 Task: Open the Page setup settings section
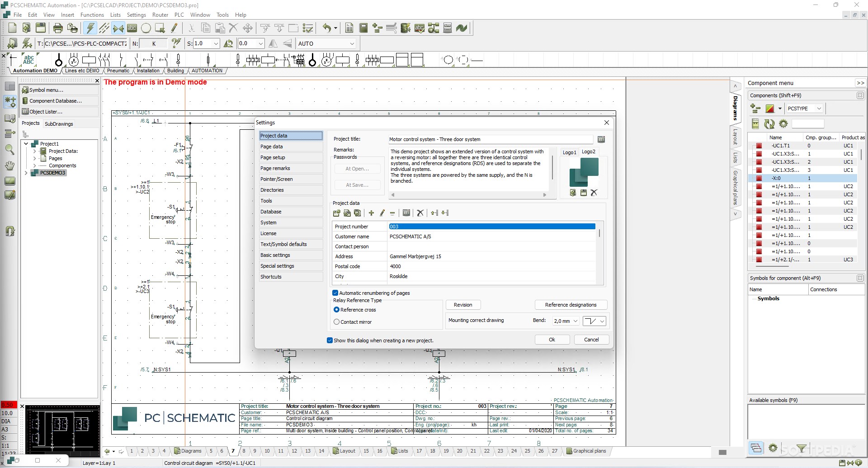pos(291,157)
